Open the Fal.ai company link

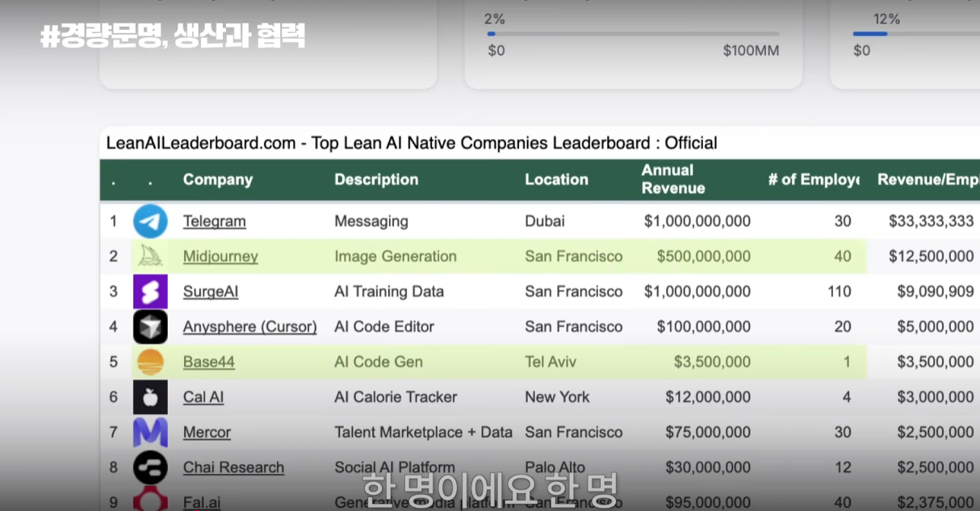[x=202, y=502]
